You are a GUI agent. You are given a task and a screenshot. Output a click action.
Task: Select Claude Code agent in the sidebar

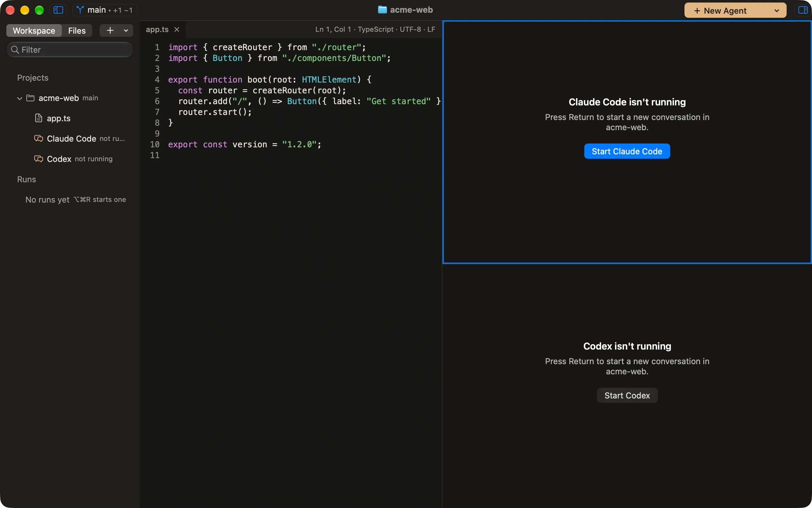point(70,139)
